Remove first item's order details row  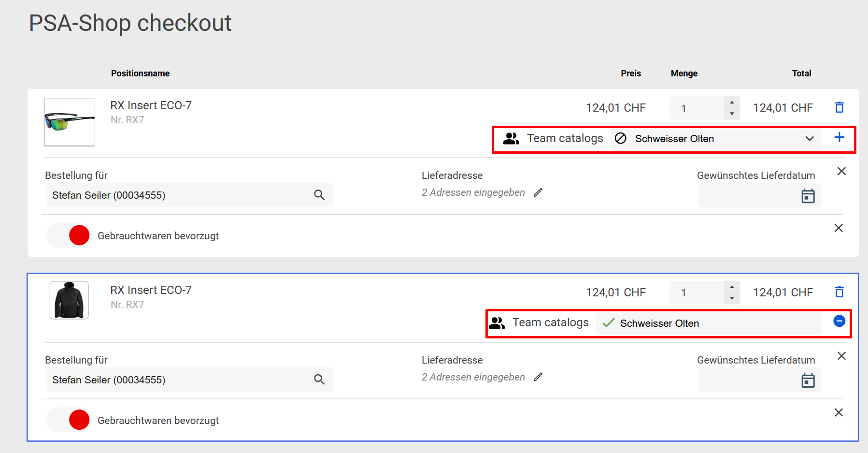point(841,172)
